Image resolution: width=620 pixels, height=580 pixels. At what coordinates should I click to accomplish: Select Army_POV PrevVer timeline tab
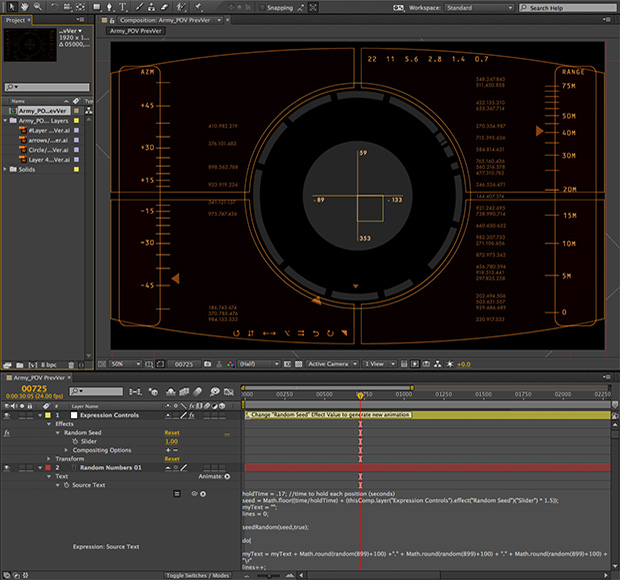(39, 378)
